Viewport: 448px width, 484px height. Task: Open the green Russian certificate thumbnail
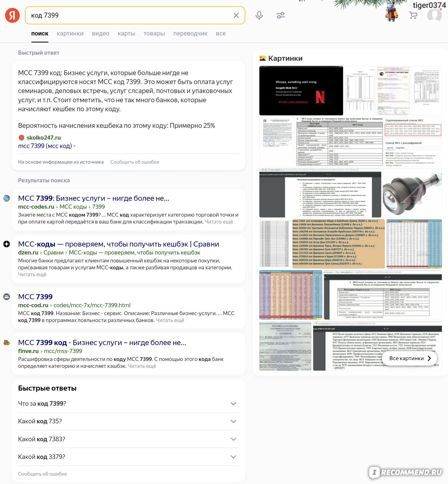[285, 346]
